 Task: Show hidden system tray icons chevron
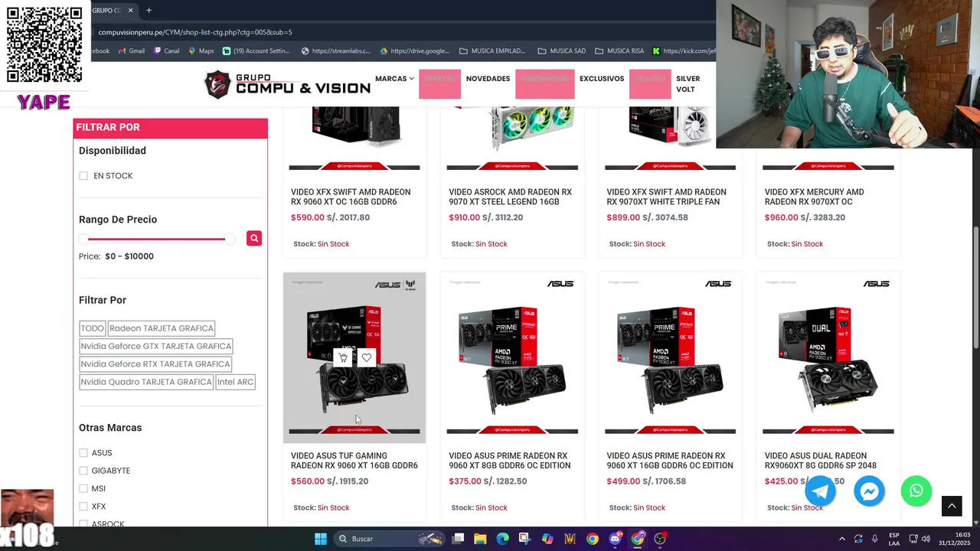coord(841,539)
